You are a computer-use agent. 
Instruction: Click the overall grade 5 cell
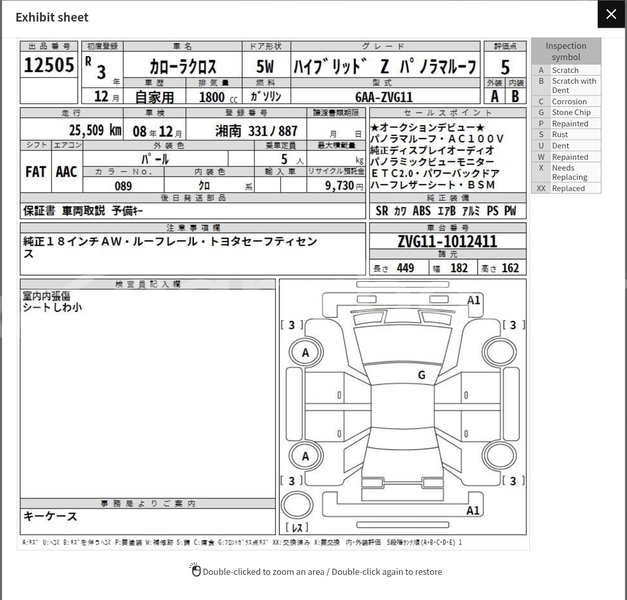[x=505, y=66]
